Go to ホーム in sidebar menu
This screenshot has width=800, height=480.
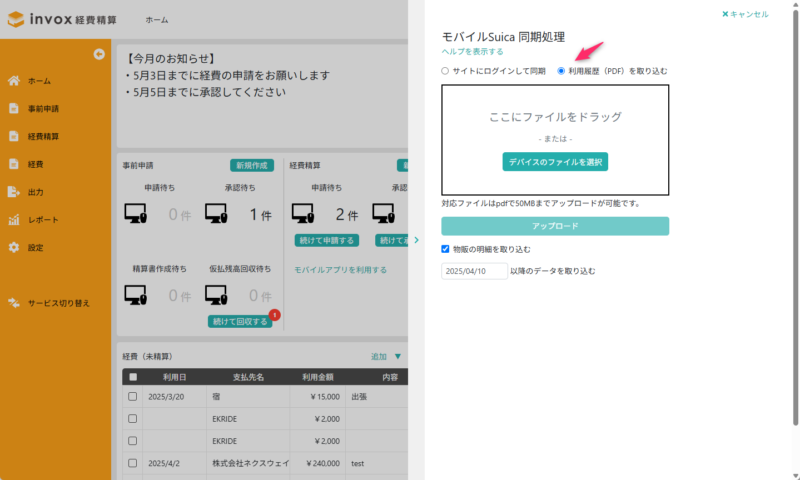click(x=39, y=81)
